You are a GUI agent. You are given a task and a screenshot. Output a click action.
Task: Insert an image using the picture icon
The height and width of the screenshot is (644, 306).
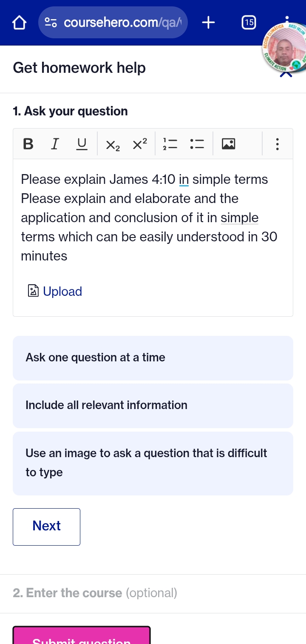point(229,144)
